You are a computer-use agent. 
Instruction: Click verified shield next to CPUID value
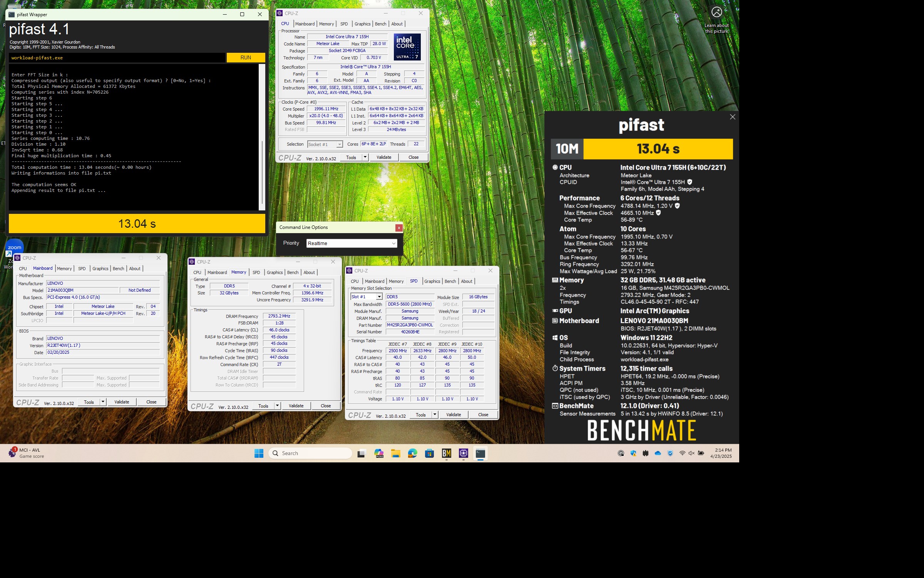[x=690, y=182]
